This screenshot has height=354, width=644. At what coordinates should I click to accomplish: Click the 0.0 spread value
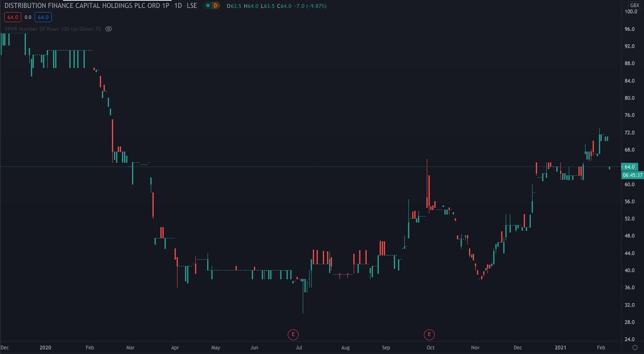click(x=28, y=17)
